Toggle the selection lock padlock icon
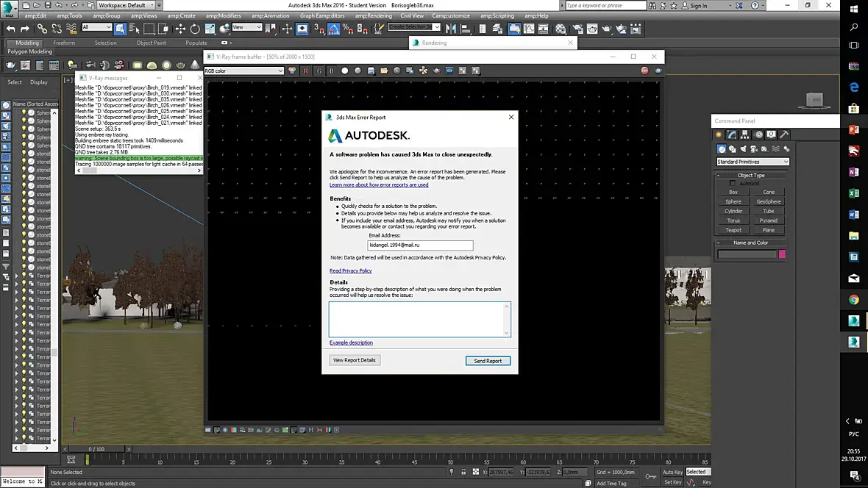Image resolution: width=868 pixels, height=488 pixels. click(463, 472)
